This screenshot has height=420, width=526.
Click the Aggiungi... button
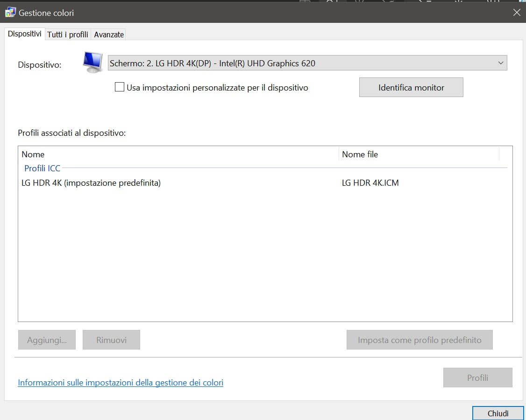[47, 340]
